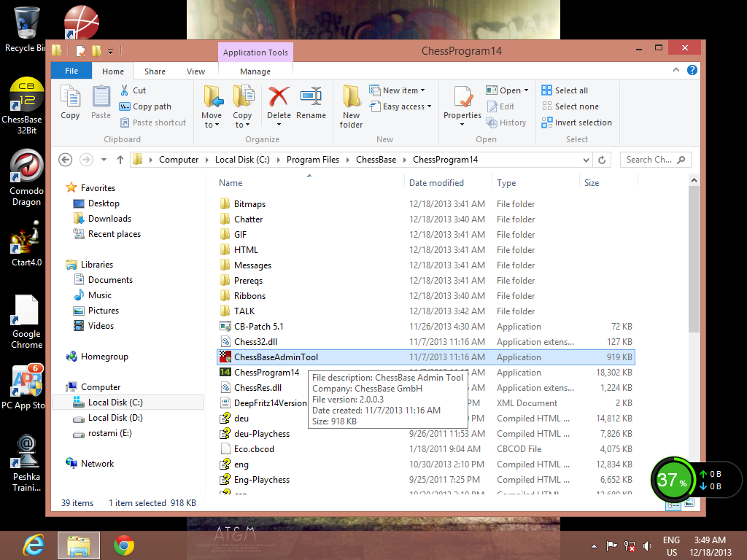Click the Paste clipboard icon
This screenshot has width=747, height=560.
click(x=101, y=102)
